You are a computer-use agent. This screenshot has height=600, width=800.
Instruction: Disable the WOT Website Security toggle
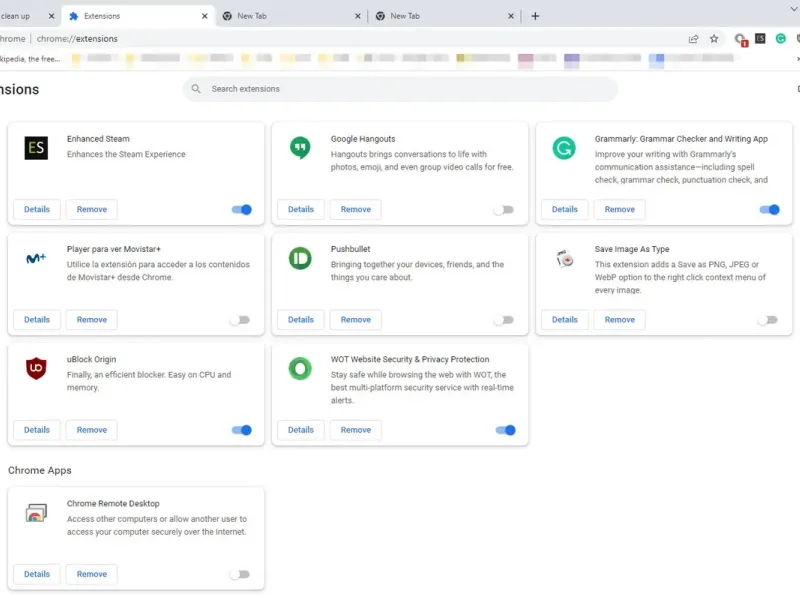click(506, 430)
